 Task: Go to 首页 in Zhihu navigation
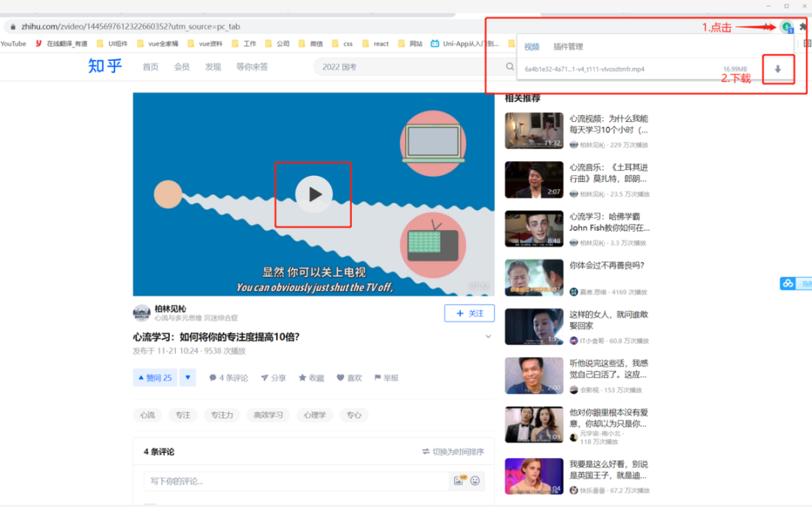click(150, 67)
